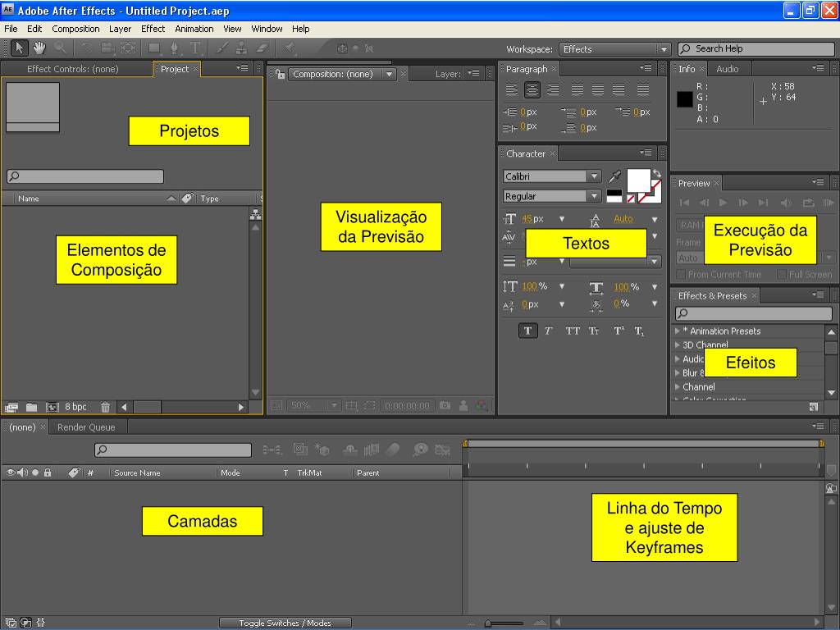Select the Selection arrow tool
Viewport: 840px width, 630px height.
(20, 48)
